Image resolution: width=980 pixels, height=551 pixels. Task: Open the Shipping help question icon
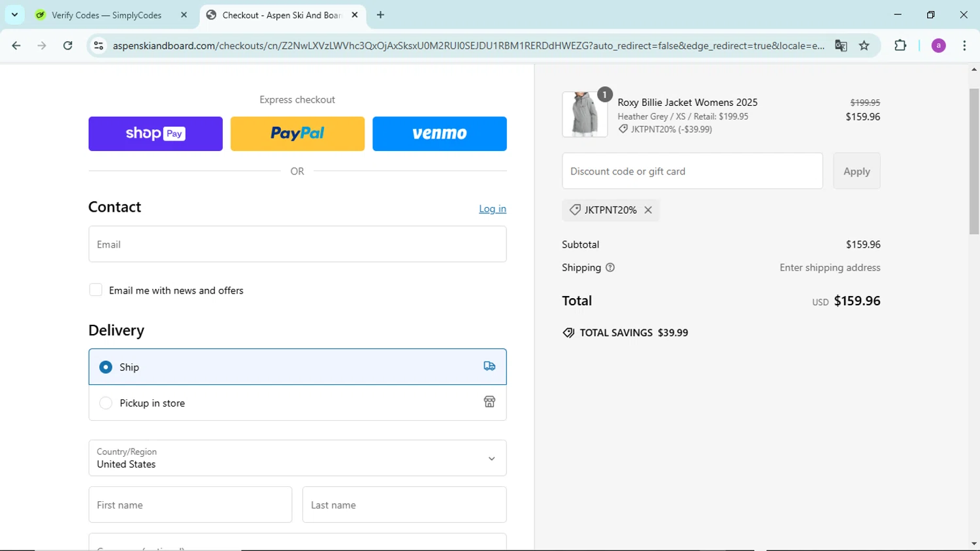610,268
